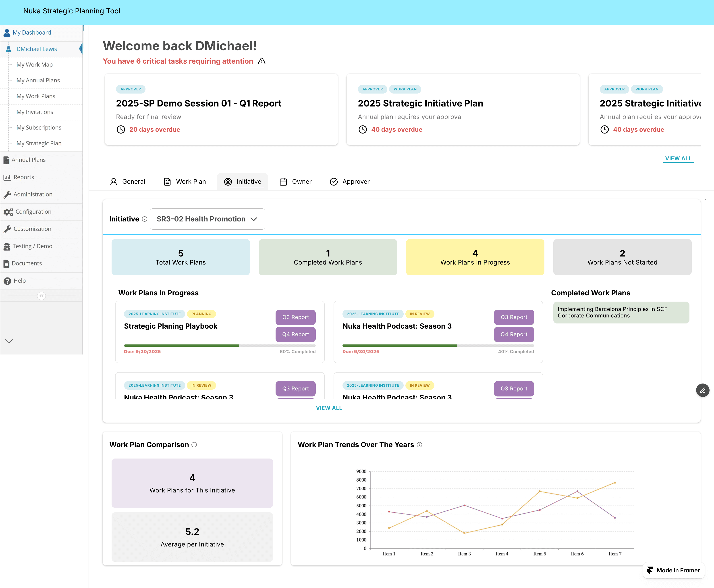Switch to the Approver tab
This screenshot has height=588, width=714.
[349, 181]
